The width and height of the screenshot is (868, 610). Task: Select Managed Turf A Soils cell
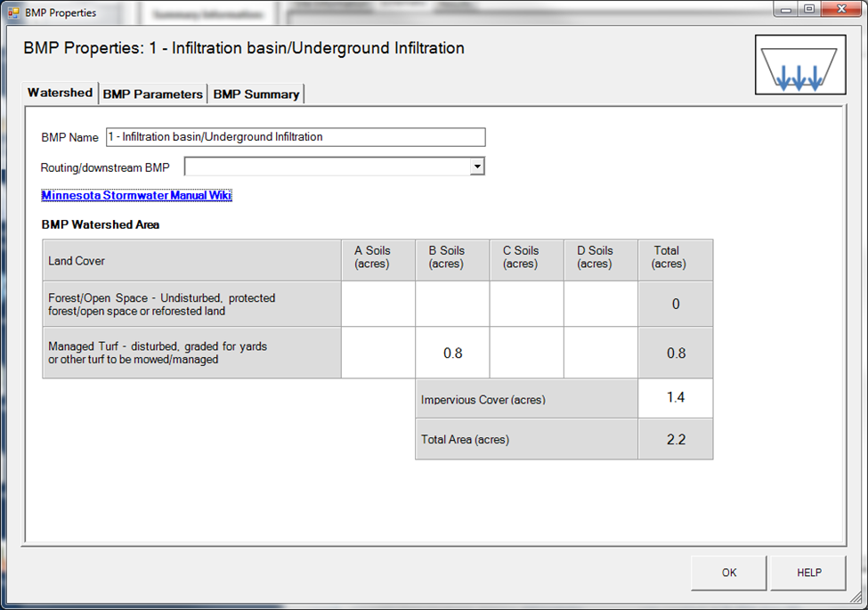click(377, 353)
